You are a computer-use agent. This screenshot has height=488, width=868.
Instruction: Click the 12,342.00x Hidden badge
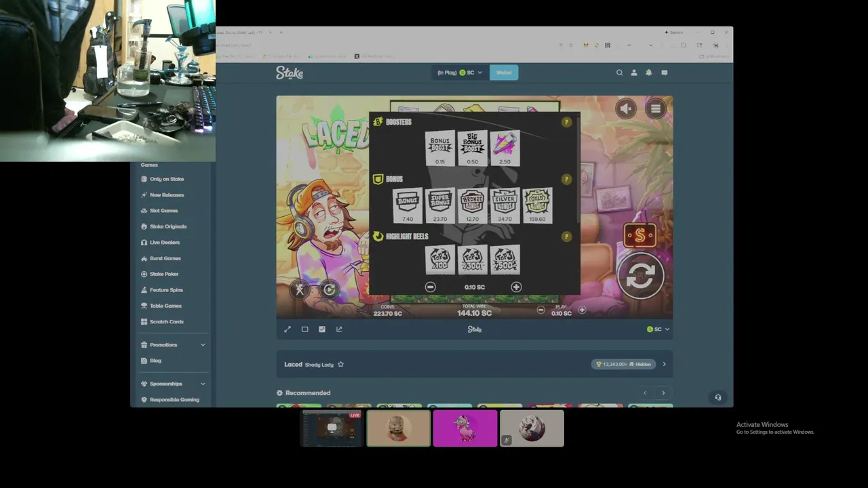pyautogui.click(x=623, y=365)
